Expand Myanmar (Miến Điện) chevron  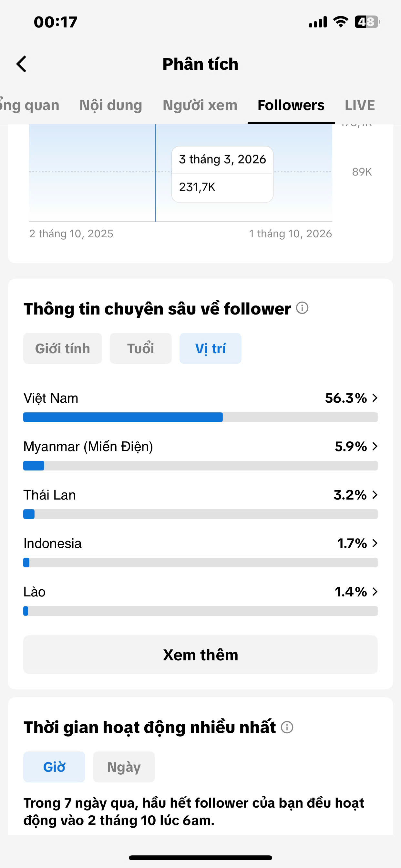[x=375, y=447]
